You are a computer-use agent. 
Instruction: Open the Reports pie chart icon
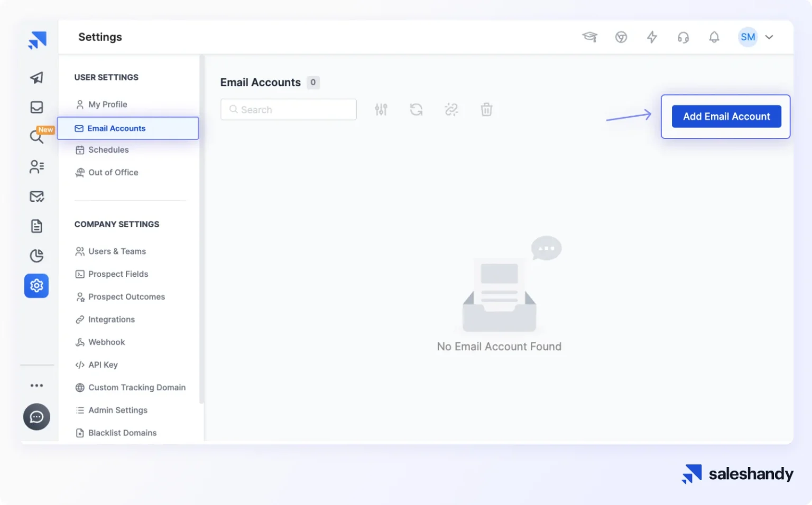36,256
